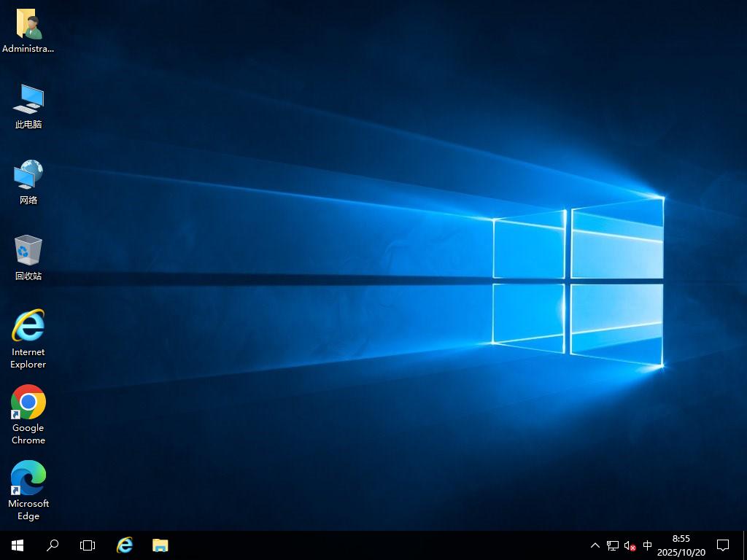Open Task View from the taskbar
747x560 pixels.
coord(88,545)
